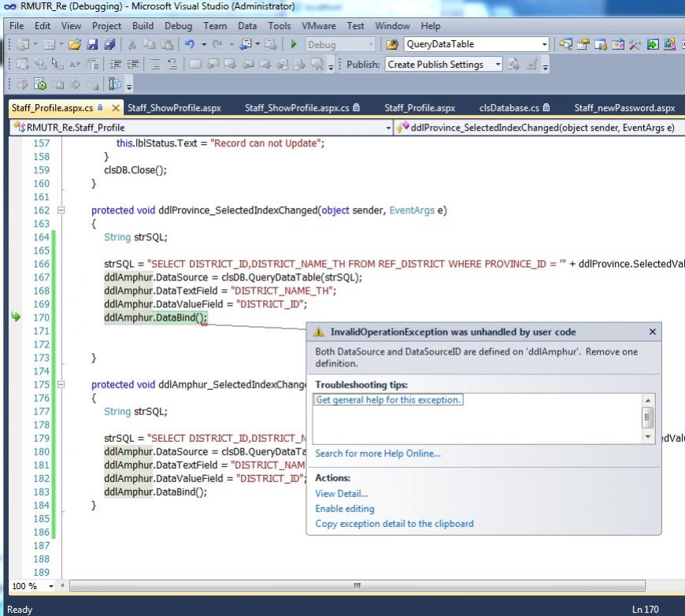The image size is (685, 616).
Task: Click the Navigate Backward icon
Action: point(246,44)
